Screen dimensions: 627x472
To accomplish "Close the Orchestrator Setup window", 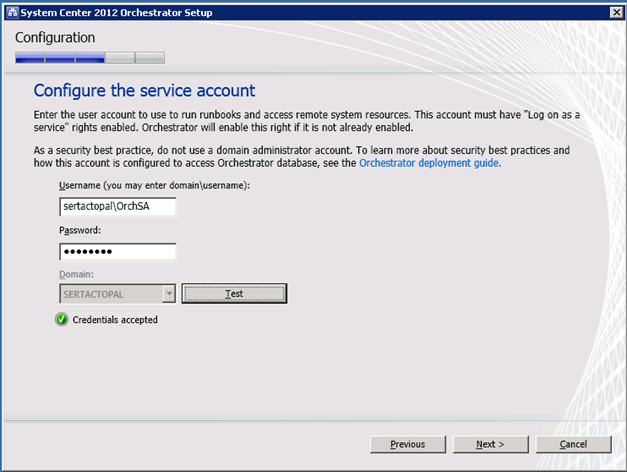I will [x=613, y=11].
